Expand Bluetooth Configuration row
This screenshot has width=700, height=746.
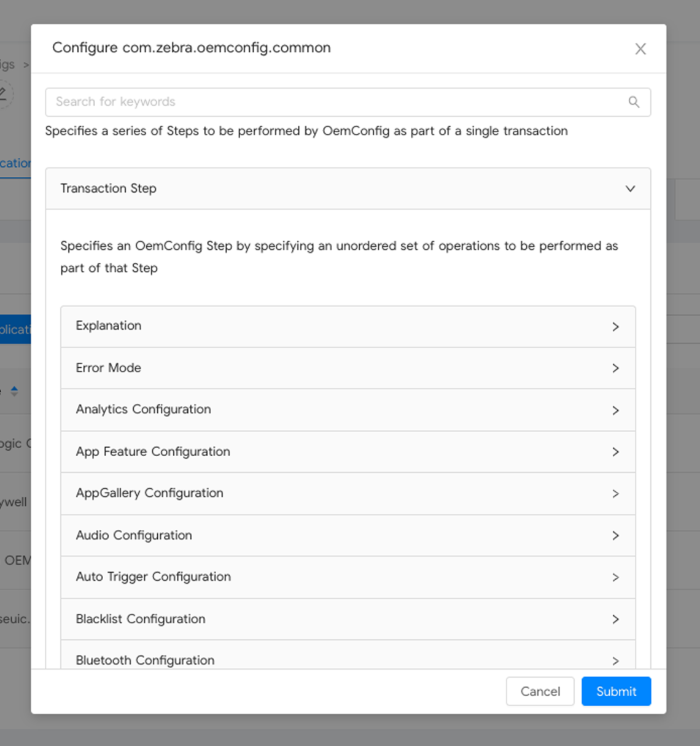tap(348, 659)
